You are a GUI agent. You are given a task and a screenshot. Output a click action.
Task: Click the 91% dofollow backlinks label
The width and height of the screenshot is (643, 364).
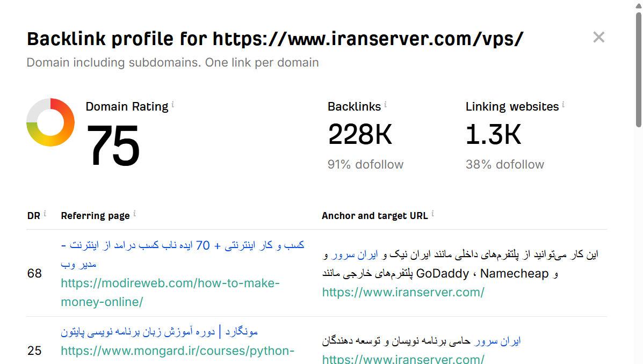point(366,164)
